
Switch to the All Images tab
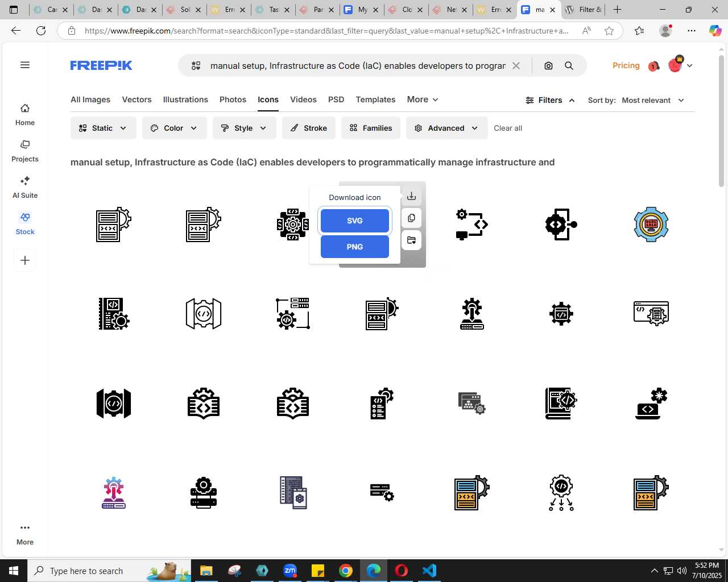(90, 99)
